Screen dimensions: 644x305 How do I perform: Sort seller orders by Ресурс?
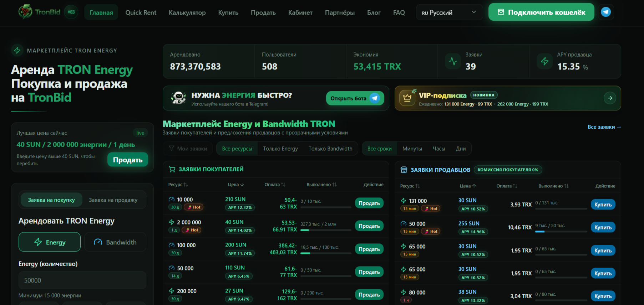(410, 186)
